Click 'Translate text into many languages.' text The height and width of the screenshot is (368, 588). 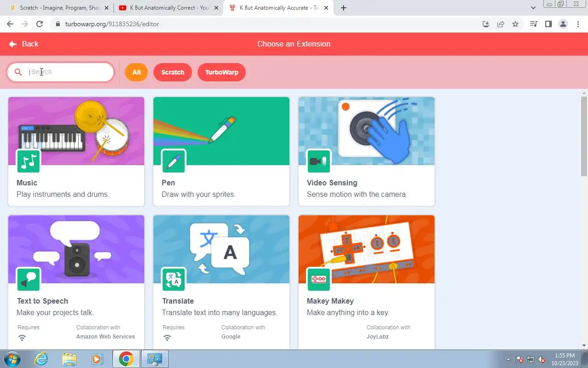pos(220,313)
